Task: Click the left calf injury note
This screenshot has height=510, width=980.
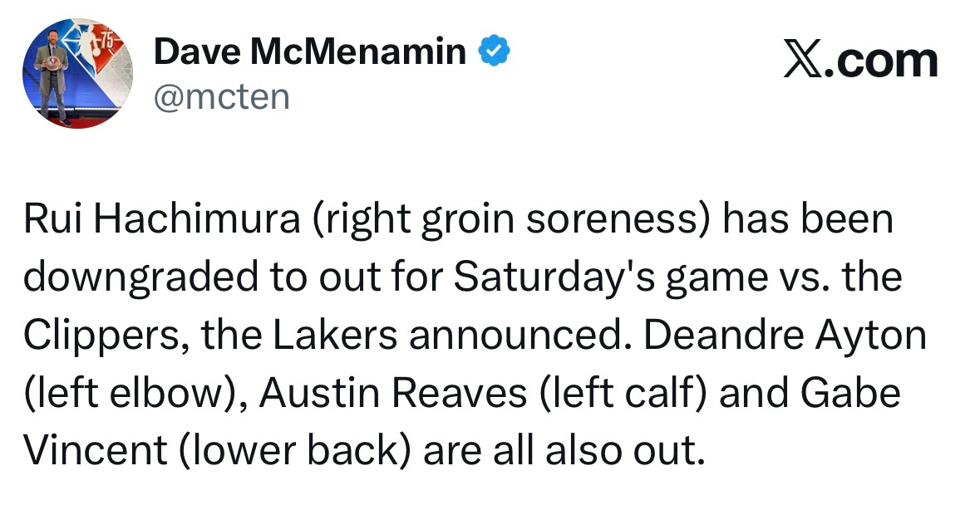Action: click(x=621, y=393)
